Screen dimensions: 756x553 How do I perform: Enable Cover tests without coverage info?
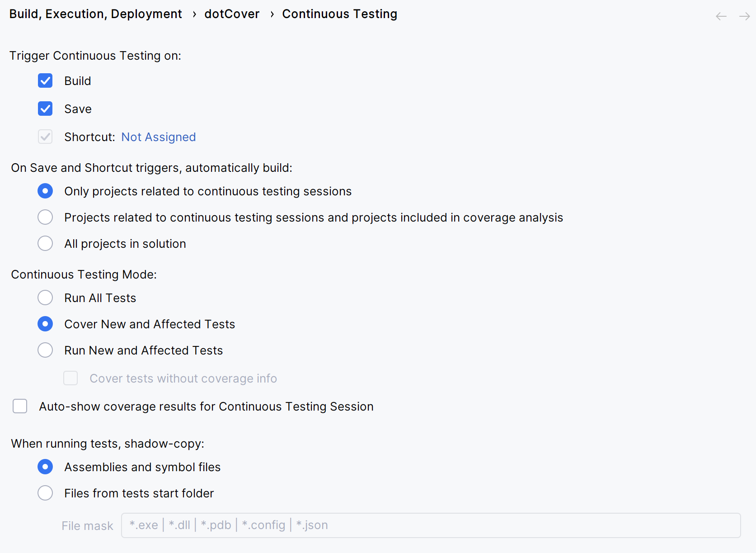click(x=70, y=378)
